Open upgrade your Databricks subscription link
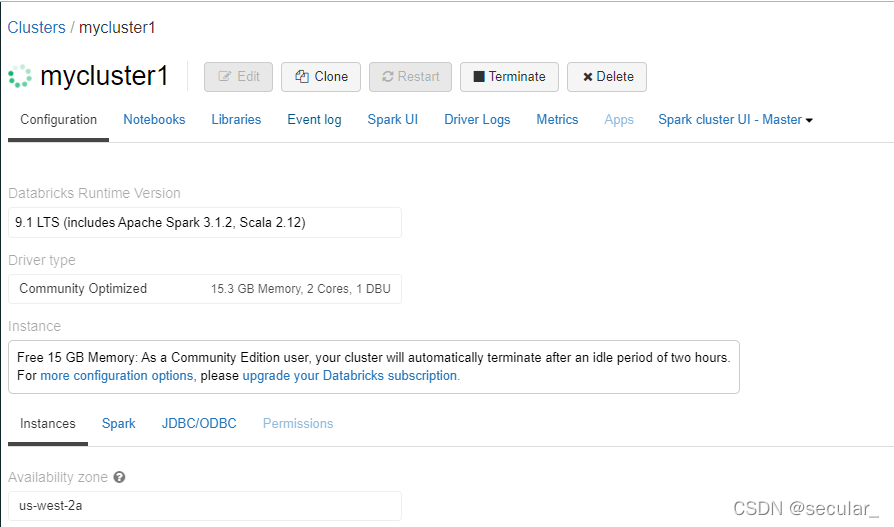894x527 pixels. tap(351, 376)
